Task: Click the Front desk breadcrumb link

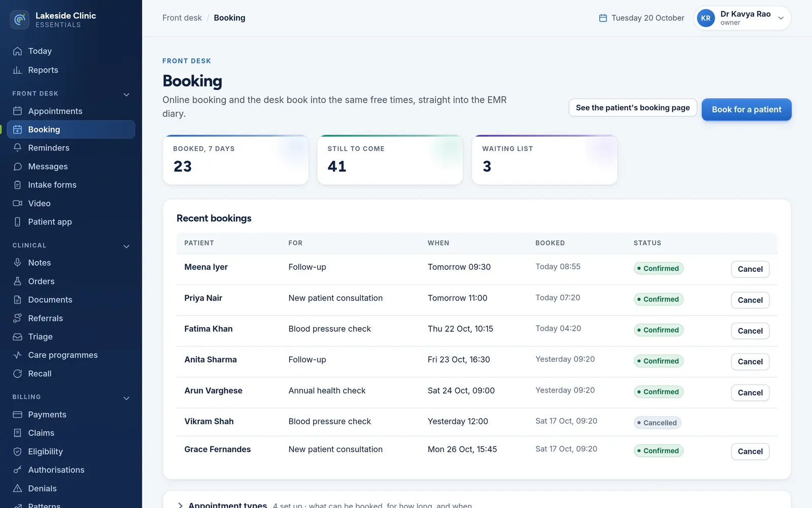Action: (x=182, y=18)
